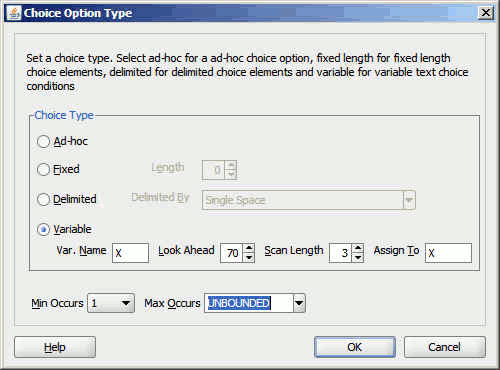Click the Choice Type group label
Image resolution: width=500 pixels, height=370 pixels.
click(64, 115)
